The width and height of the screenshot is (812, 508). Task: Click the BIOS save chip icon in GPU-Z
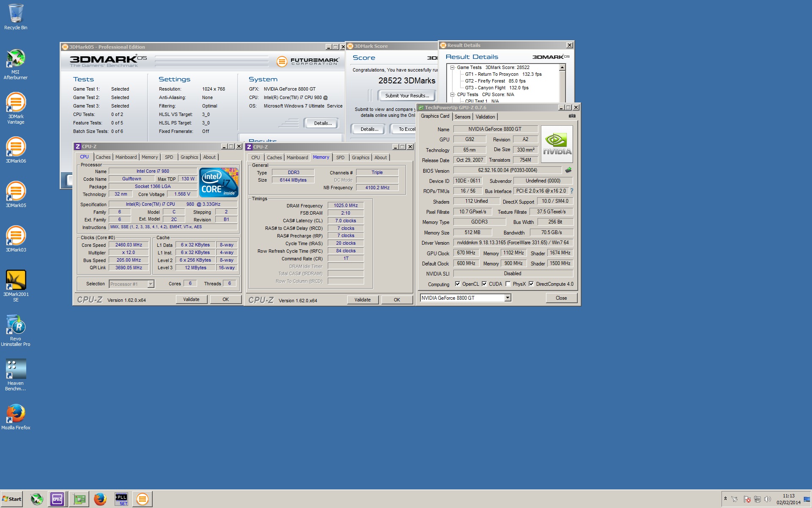pyautogui.click(x=568, y=170)
